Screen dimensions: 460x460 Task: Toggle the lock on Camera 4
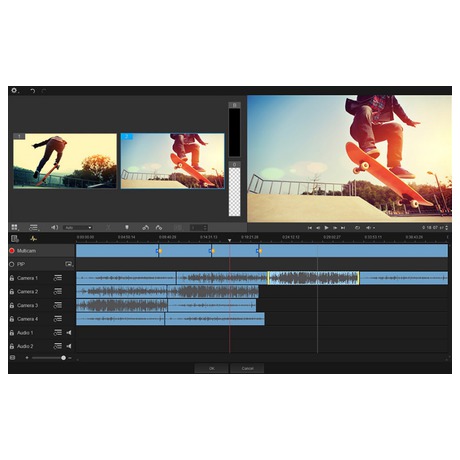[12, 319]
